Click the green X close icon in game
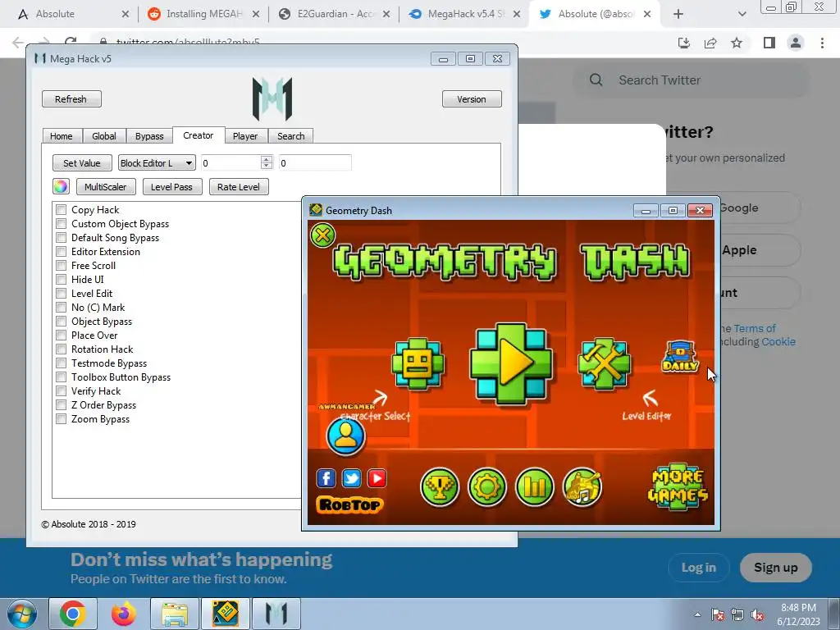The width and height of the screenshot is (840, 630). [322, 235]
